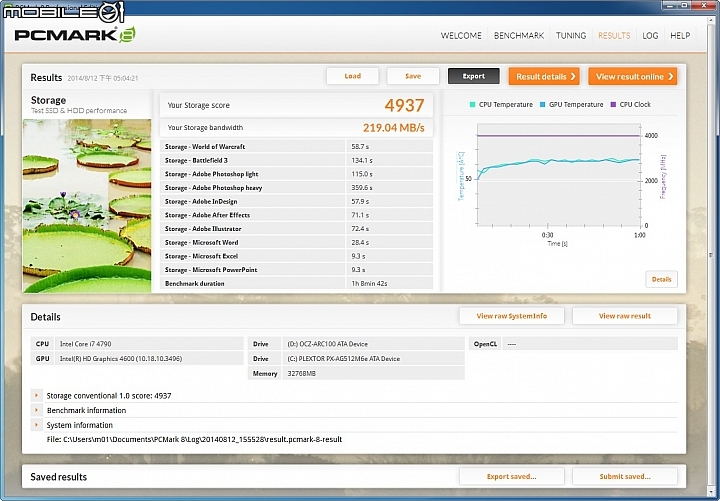Select the Adobe After Effects row
This screenshot has height=501, width=720.
(296, 215)
